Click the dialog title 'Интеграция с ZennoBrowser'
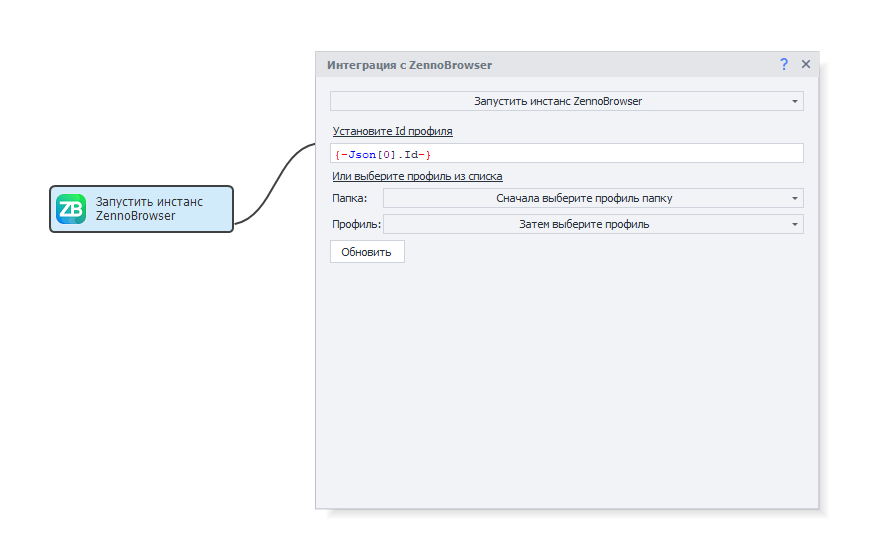Screen dimensions: 869x556 (x=409, y=65)
